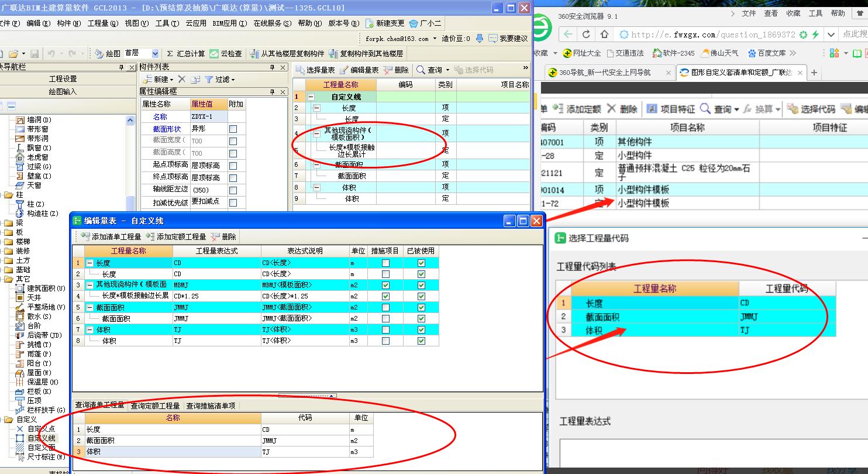This screenshot has height=474, width=868.
Task: Toggle 措施项目 checkbox for row 5 截面面积
Action: click(x=385, y=307)
